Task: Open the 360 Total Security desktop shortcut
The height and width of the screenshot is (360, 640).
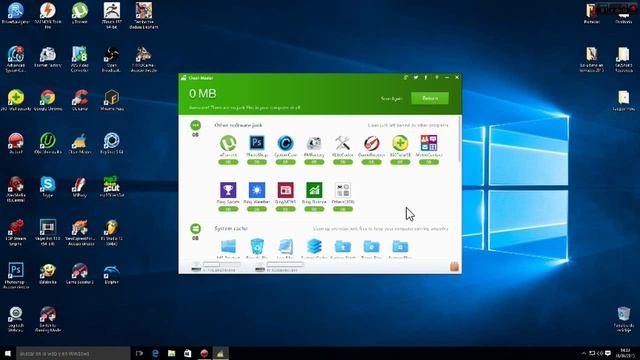Action: click(16, 98)
